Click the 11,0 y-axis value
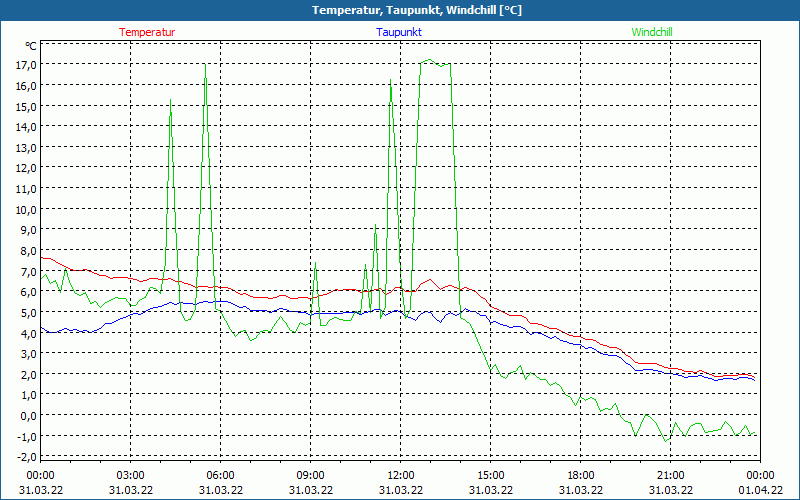800x500 pixels. [x=27, y=189]
